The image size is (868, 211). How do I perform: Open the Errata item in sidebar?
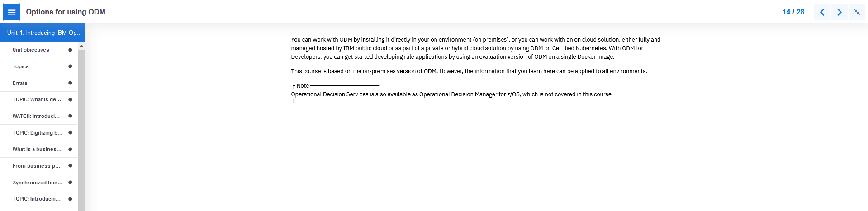tap(39, 83)
